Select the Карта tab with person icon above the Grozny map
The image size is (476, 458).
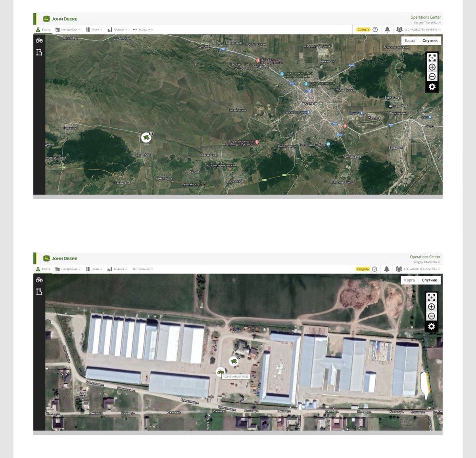(43, 29)
